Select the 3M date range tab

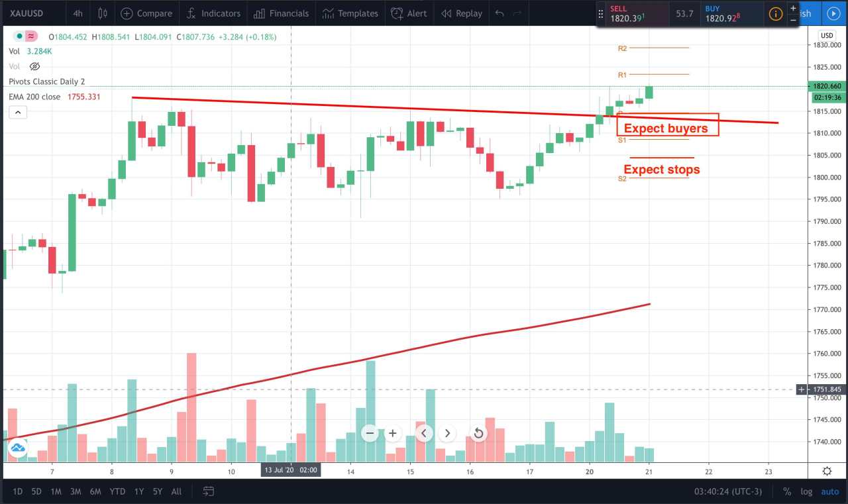pos(76,491)
